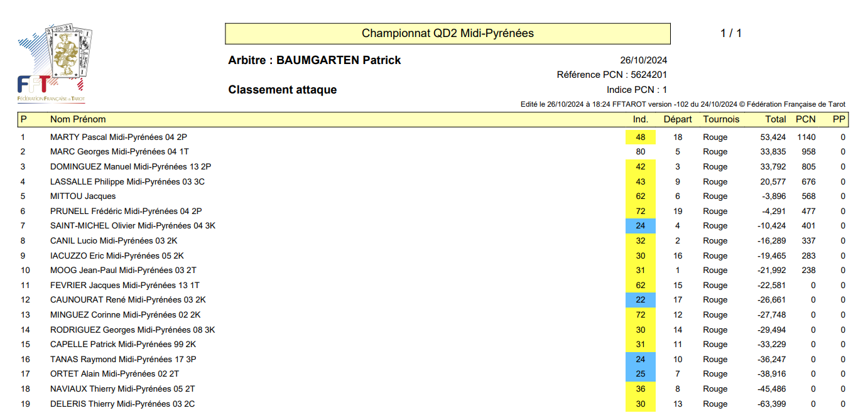Image resolution: width=868 pixels, height=413 pixels.
Task: Select the Championnat QD2 Midi-Pyrénées title banner
Action: click(x=448, y=34)
